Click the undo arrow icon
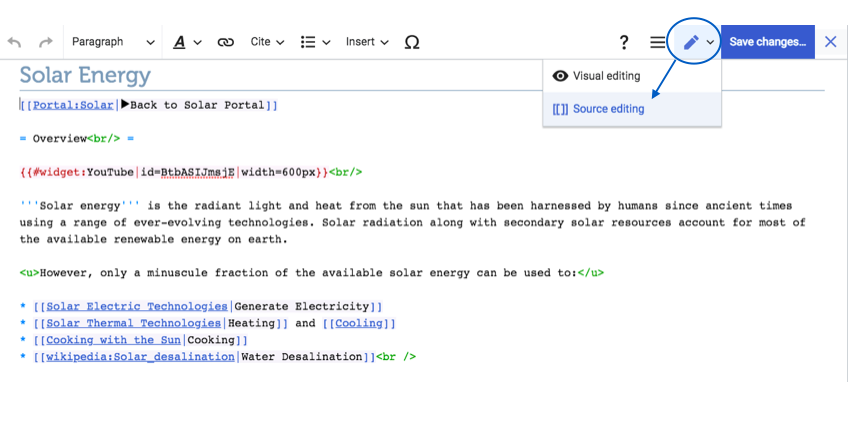The height and width of the screenshot is (434, 848). point(14,42)
